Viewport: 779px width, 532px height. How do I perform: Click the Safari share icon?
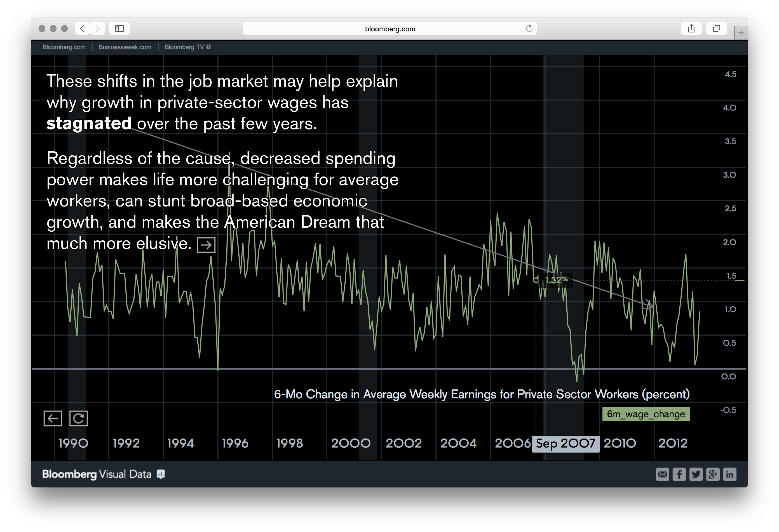coord(691,29)
